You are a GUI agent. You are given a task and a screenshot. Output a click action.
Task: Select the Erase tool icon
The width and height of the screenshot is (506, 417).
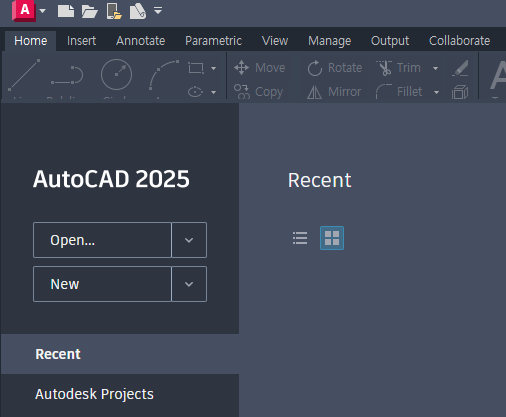(x=460, y=68)
